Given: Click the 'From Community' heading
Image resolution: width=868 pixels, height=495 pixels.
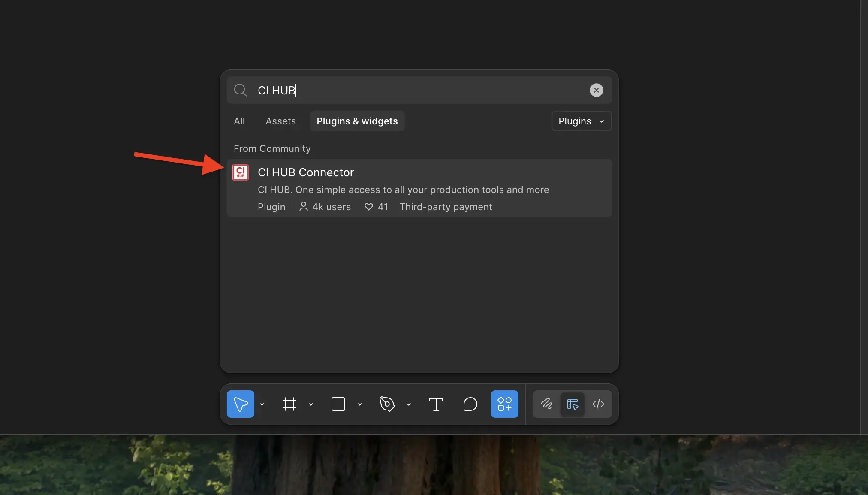Looking at the screenshot, I should coord(272,148).
